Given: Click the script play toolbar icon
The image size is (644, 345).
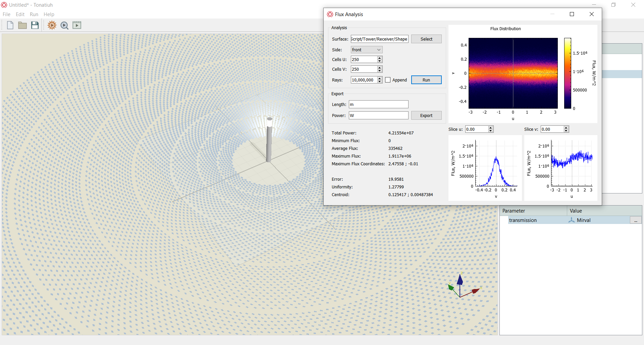Looking at the screenshot, I should (77, 25).
